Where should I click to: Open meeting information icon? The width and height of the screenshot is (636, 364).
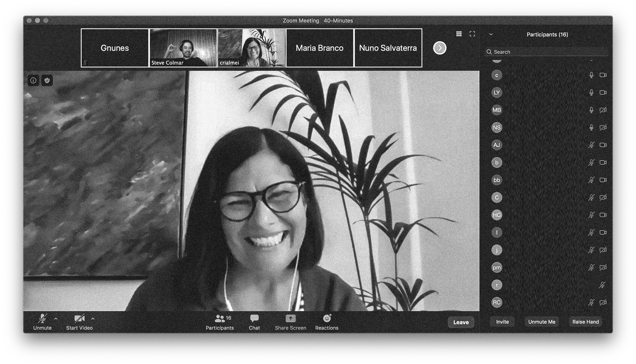(x=33, y=80)
